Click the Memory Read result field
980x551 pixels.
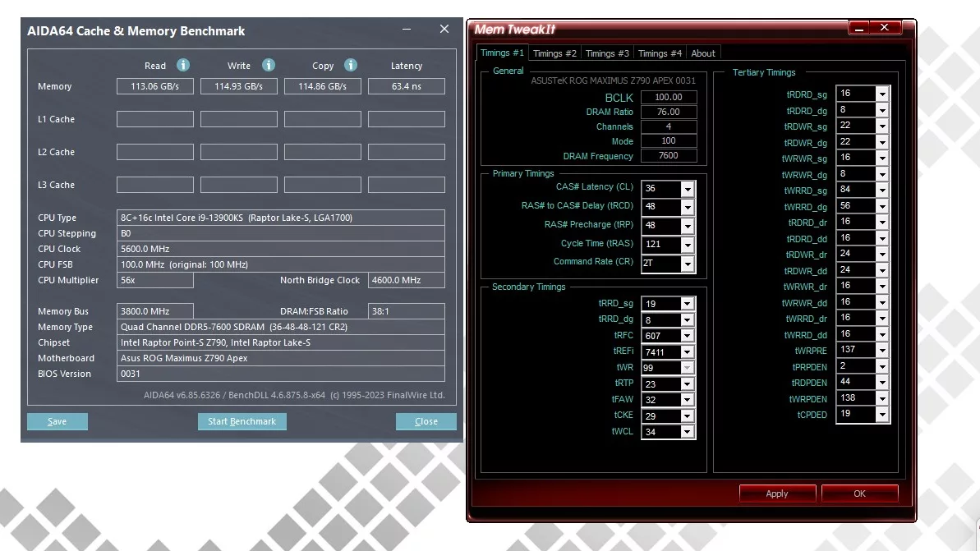click(x=155, y=86)
